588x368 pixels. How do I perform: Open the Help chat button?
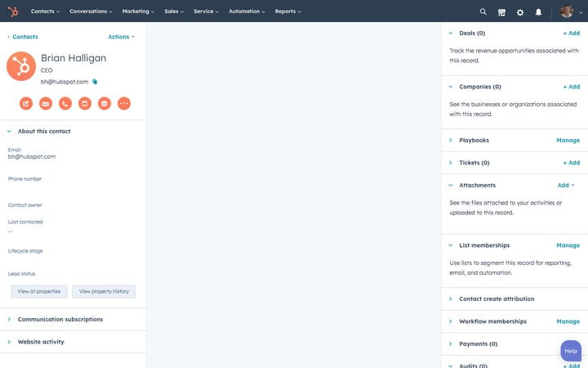tap(571, 351)
